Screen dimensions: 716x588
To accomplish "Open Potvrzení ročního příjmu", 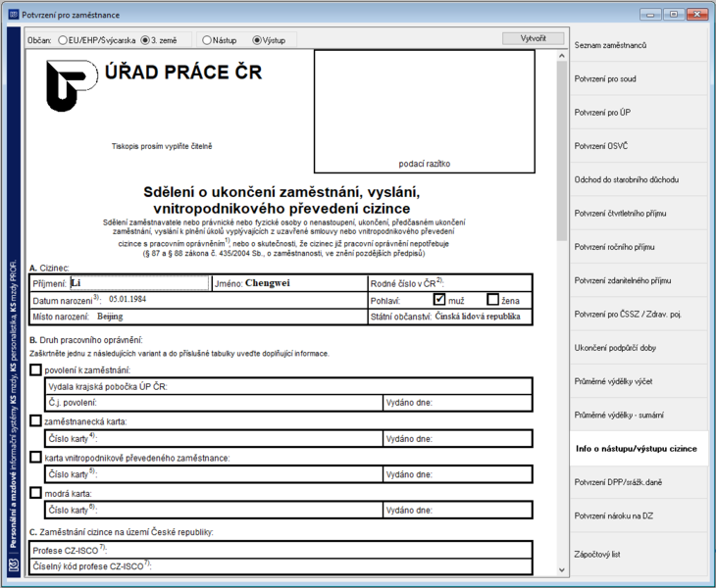I will pos(639,247).
